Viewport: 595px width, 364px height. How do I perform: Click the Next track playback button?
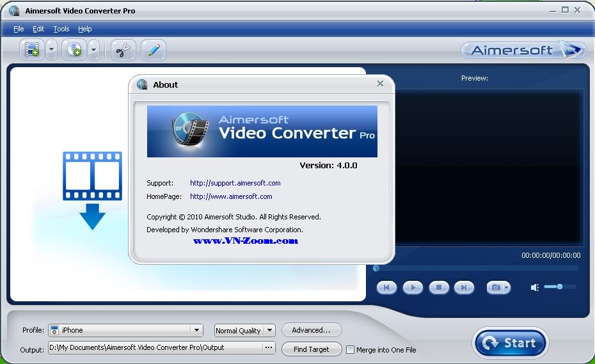tap(464, 287)
